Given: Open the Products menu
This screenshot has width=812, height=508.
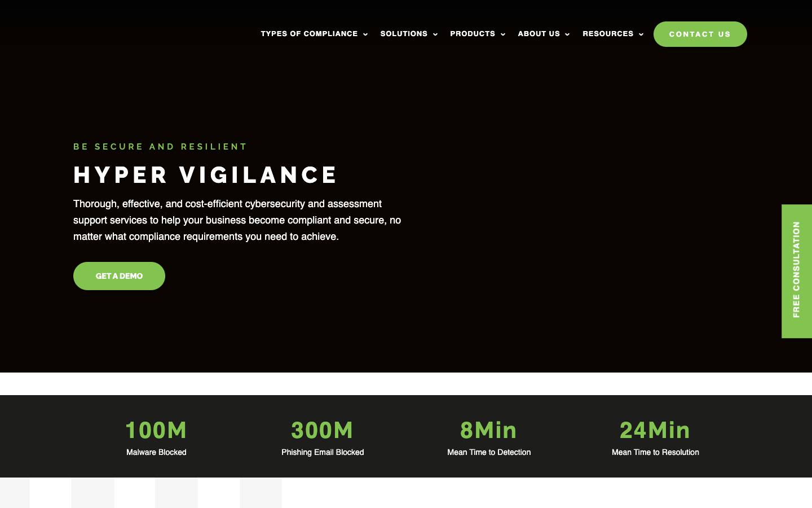Looking at the screenshot, I should point(473,34).
